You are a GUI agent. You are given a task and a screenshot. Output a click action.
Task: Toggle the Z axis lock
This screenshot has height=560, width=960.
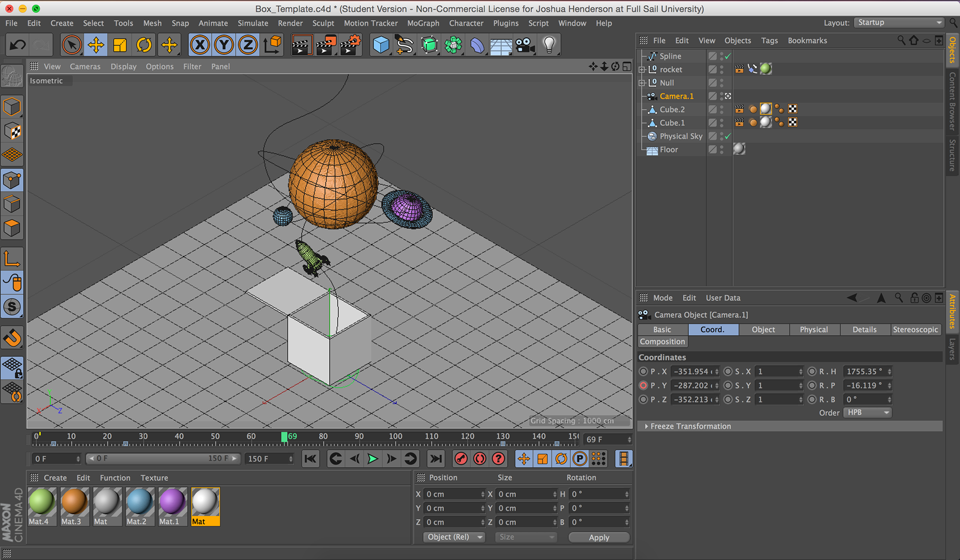[x=247, y=45]
